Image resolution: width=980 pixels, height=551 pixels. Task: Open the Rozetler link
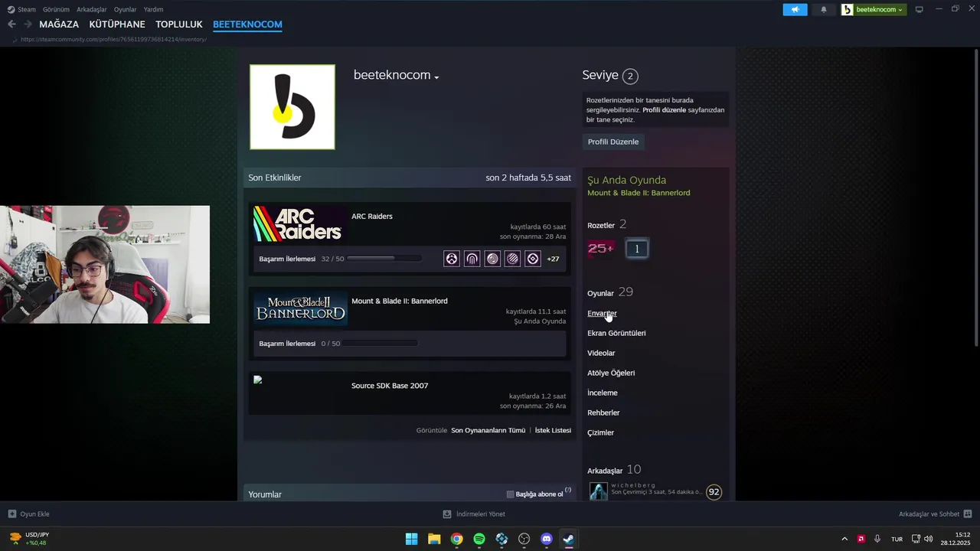point(601,225)
